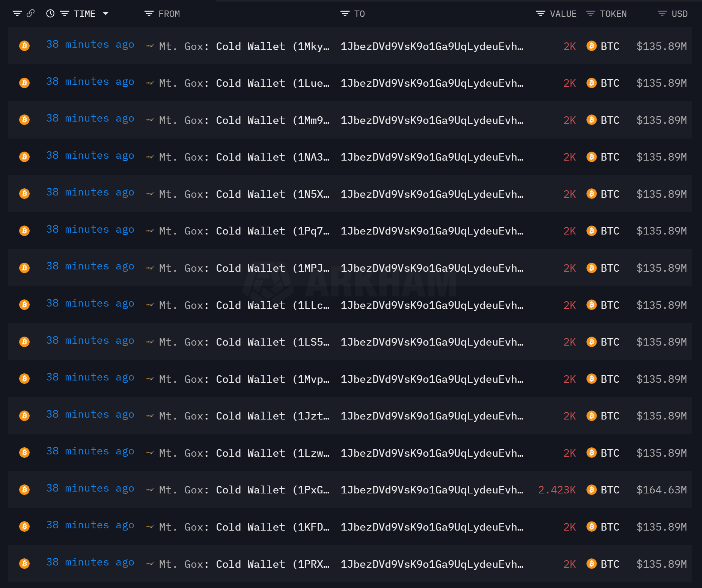Open the VALUE column filter
This screenshot has height=588, width=702.
coord(540,14)
